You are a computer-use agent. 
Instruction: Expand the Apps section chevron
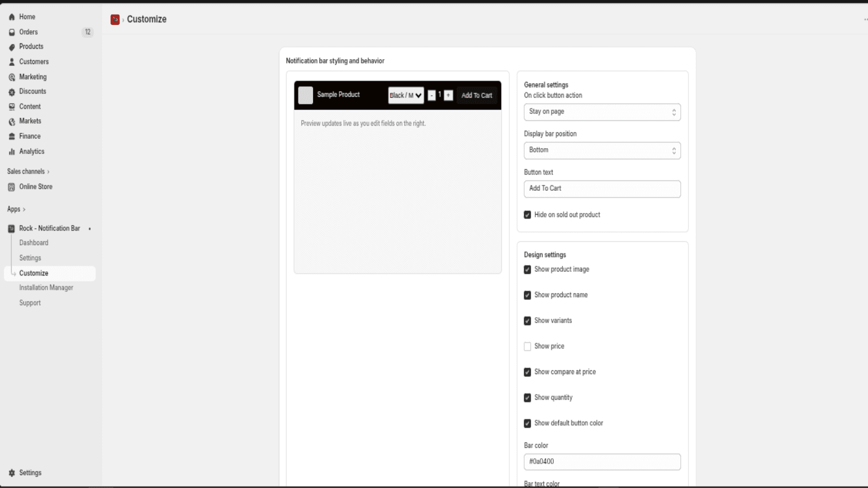(24, 210)
